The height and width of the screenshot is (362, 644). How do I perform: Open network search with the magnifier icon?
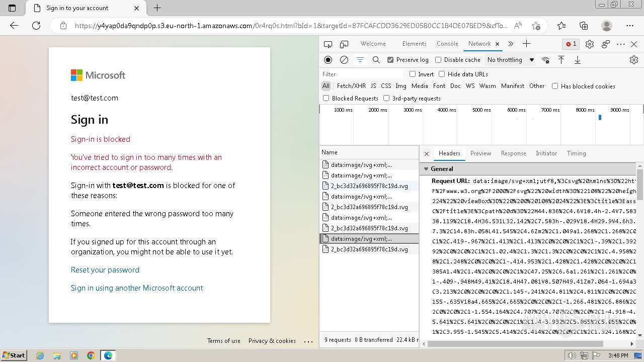pyautogui.click(x=376, y=60)
